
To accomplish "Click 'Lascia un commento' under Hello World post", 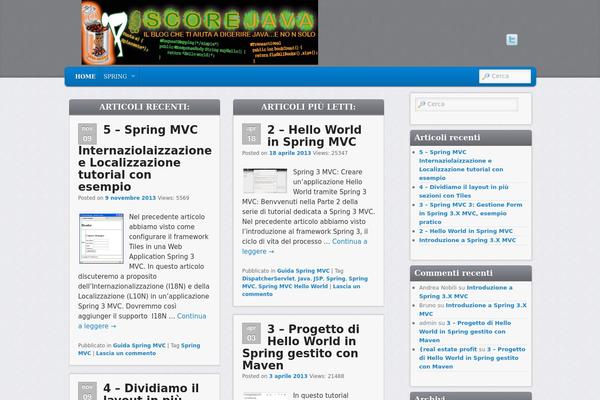I will point(301,290).
